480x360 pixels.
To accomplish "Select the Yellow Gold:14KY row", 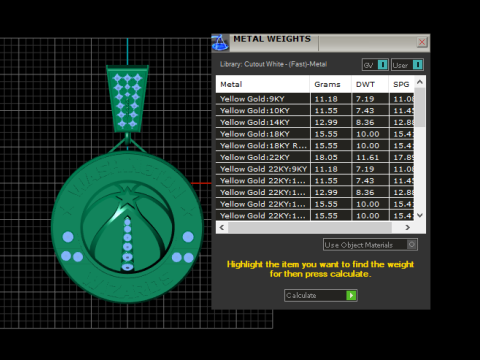I will [315, 122].
